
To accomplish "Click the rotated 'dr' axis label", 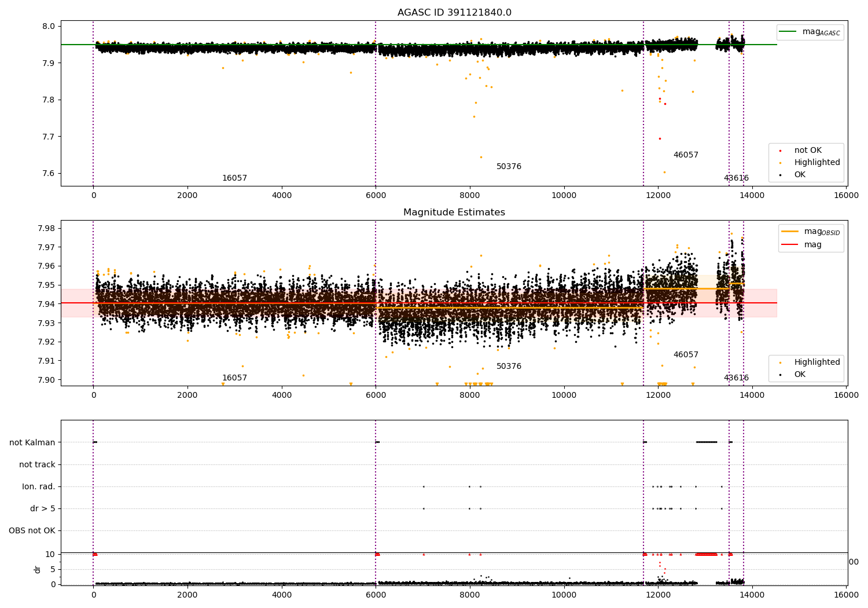I will click(38, 570).
